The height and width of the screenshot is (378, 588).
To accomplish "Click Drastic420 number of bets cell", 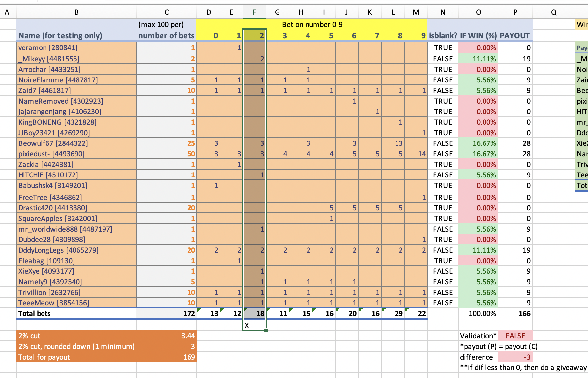I will pos(167,208).
